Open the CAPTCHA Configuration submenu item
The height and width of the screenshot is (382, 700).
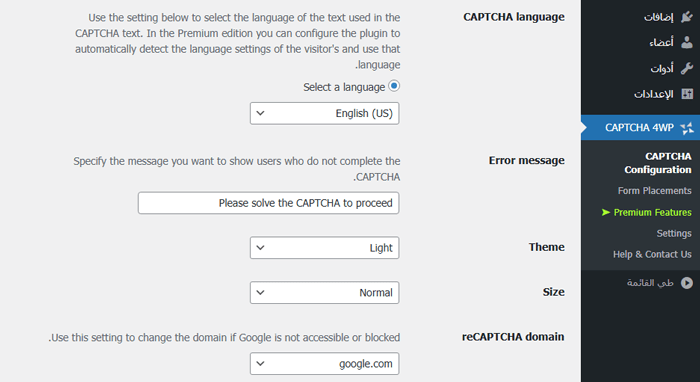point(658,163)
